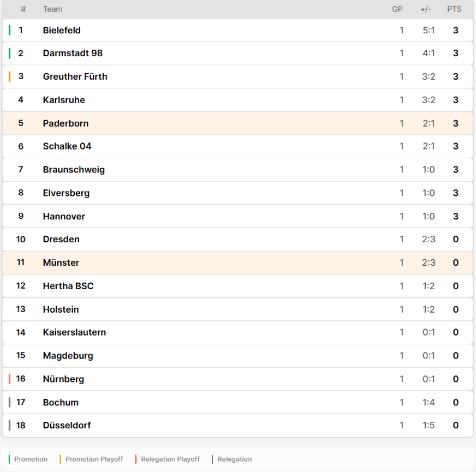The image size is (476, 472).
Task: Sort by the PTS column header
Action: click(x=454, y=9)
